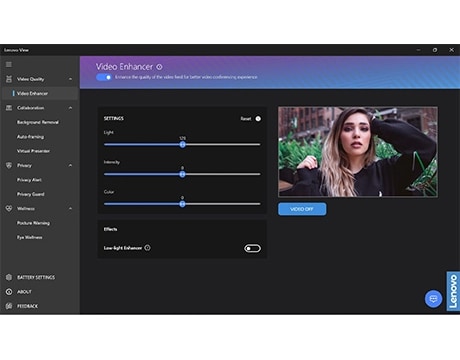Click the Reset settings icon
Screen dimensions: 460x360
[x=258, y=119]
